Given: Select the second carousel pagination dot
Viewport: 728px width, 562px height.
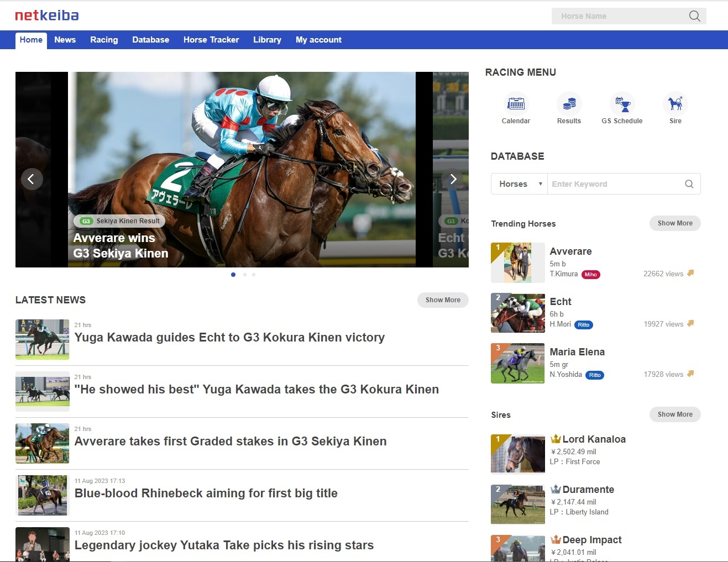Looking at the screenshot, I should coord(243,274).
